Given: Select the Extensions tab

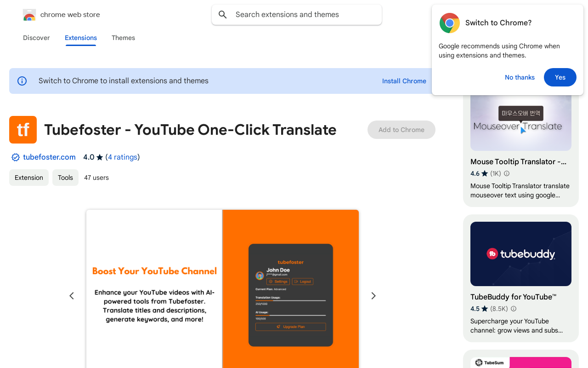Looking at the screenshot, I should [x=81, y=38].
